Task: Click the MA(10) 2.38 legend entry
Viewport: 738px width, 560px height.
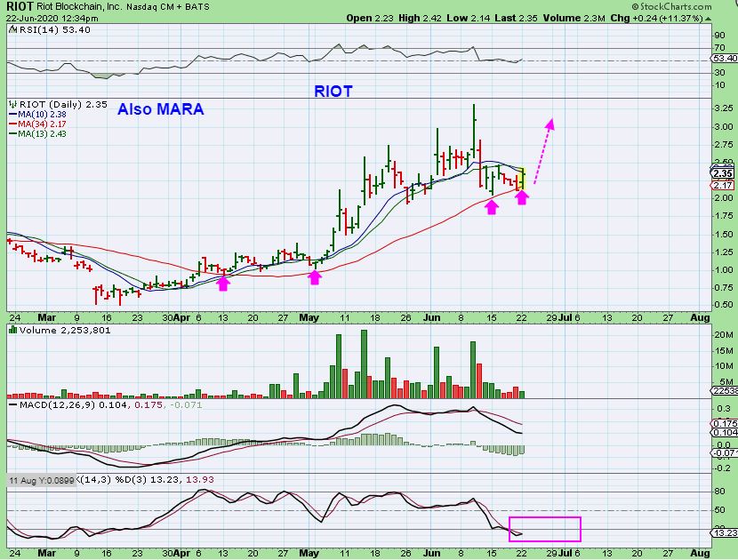Action: click(x=37, y=115)
